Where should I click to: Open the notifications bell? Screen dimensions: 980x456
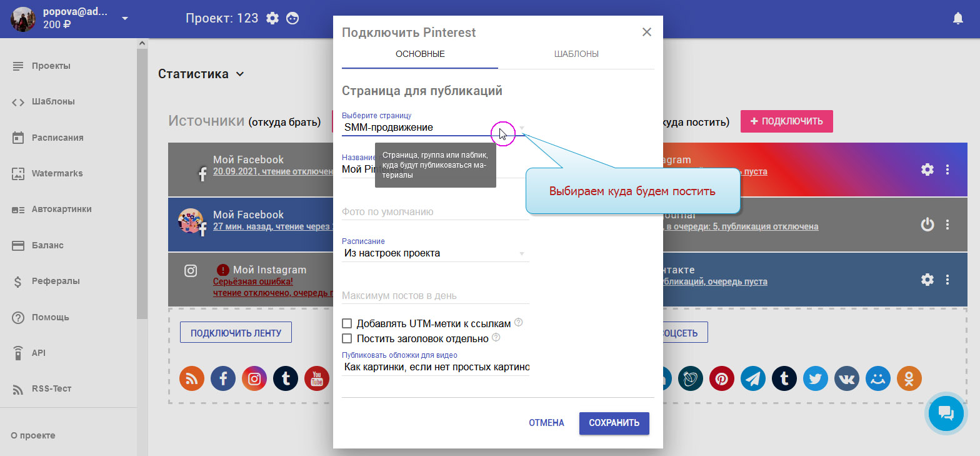(957, 19)
